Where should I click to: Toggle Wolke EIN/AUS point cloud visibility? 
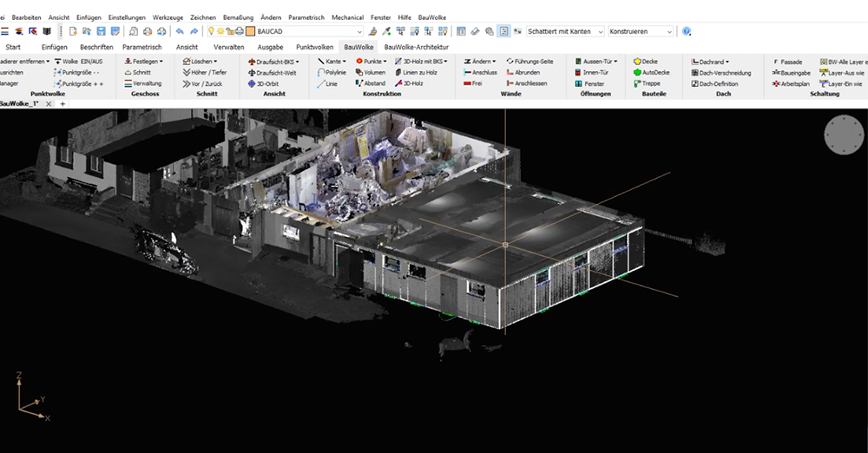(x=79, y=62)
